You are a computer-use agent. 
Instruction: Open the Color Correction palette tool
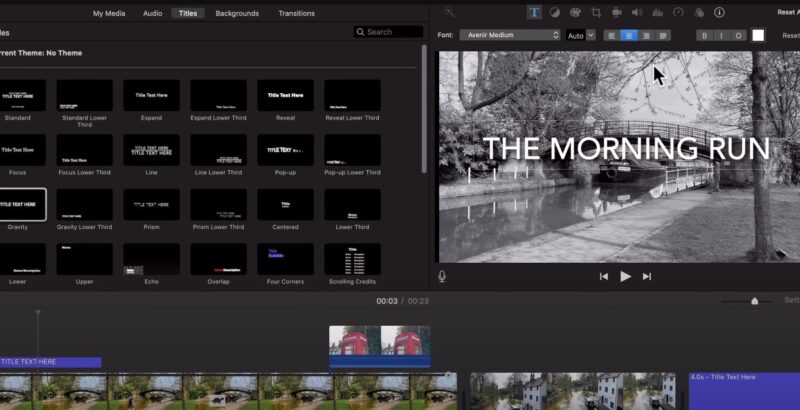click(575, 13)
